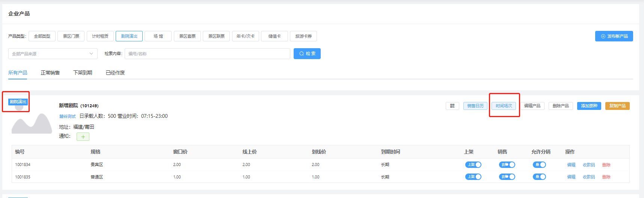
Task: Click the green plus next to 通知
Action: [x=83, y=137]
